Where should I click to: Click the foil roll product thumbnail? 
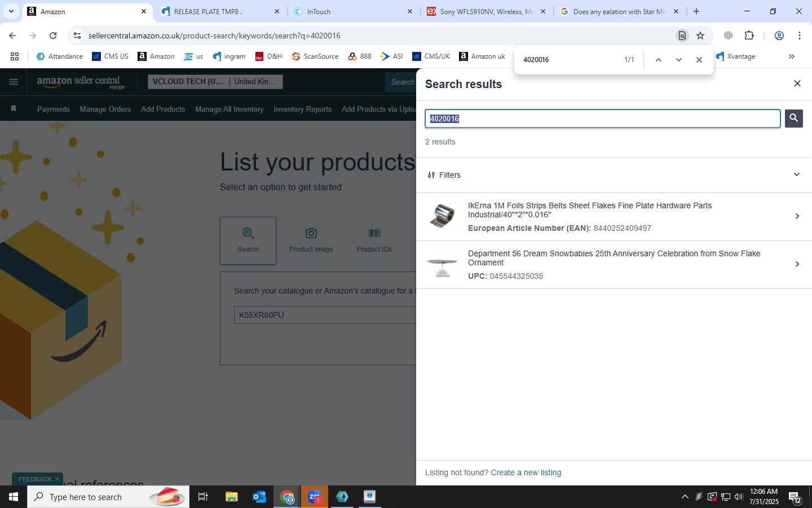tap(442, 216)
